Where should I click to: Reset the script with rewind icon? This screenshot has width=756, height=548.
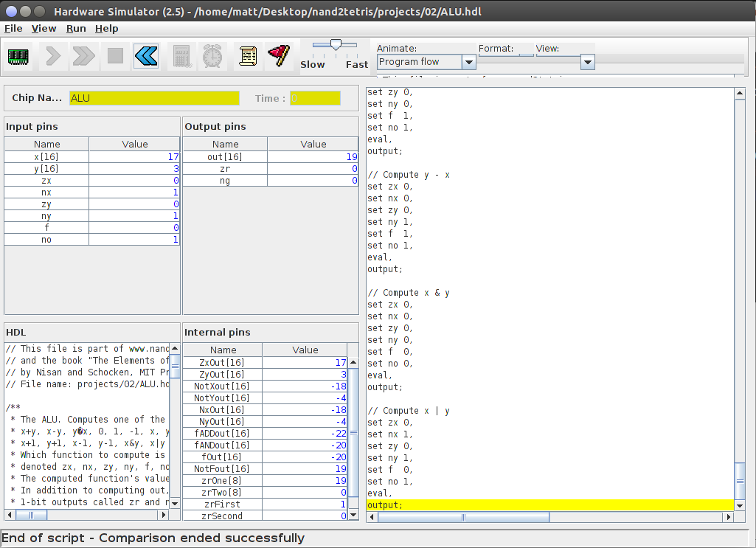(146, 55)
